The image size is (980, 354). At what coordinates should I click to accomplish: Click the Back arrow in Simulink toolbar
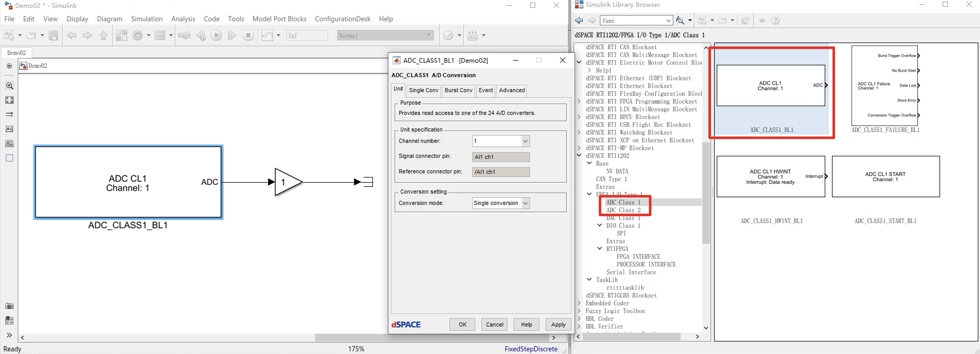point(72,35)
